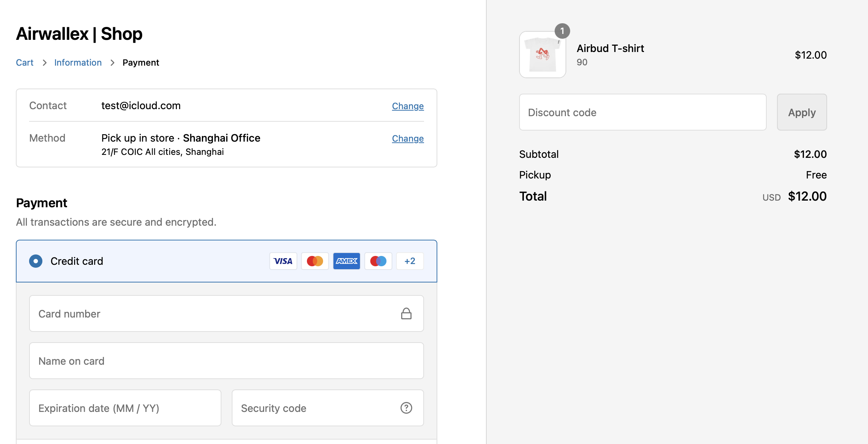Click the lock icon in card number field
Screen dimensions: 868x444
click(x=406, y=313)
